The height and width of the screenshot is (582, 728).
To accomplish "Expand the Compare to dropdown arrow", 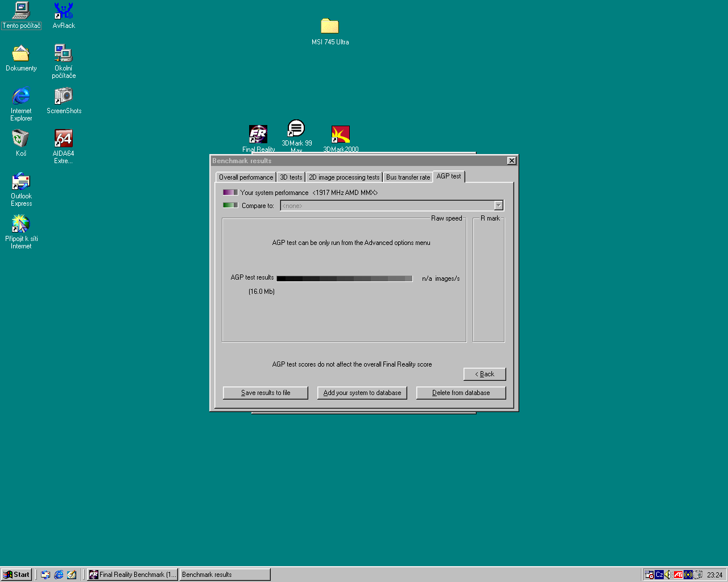I will 498,206.
